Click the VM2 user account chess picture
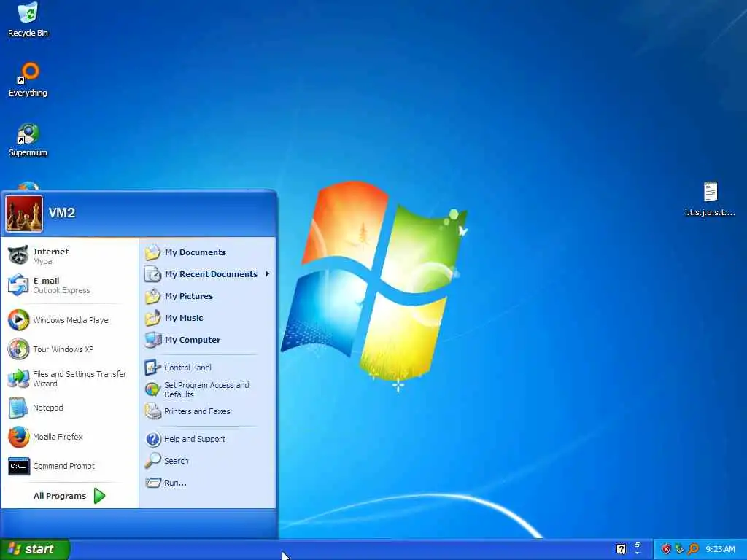 (24, 214)
